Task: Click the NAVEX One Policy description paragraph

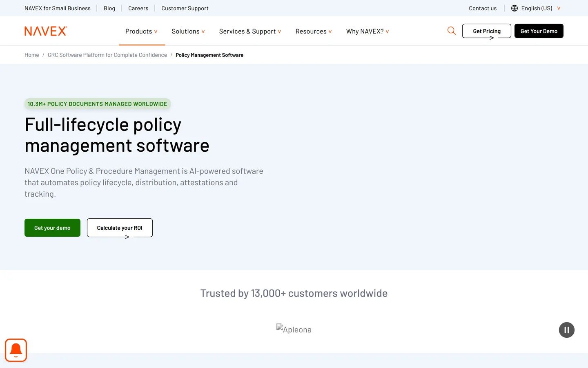Action: pos(144,182)
